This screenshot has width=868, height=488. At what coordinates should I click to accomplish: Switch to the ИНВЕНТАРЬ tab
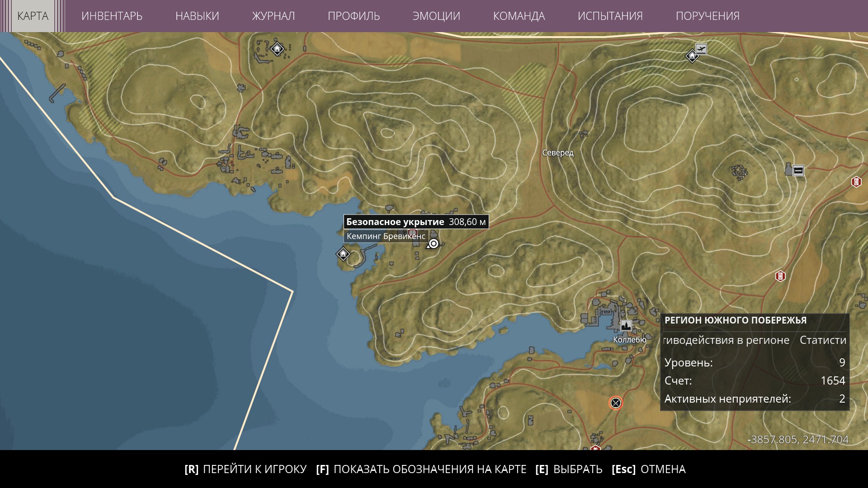[112, 16]
